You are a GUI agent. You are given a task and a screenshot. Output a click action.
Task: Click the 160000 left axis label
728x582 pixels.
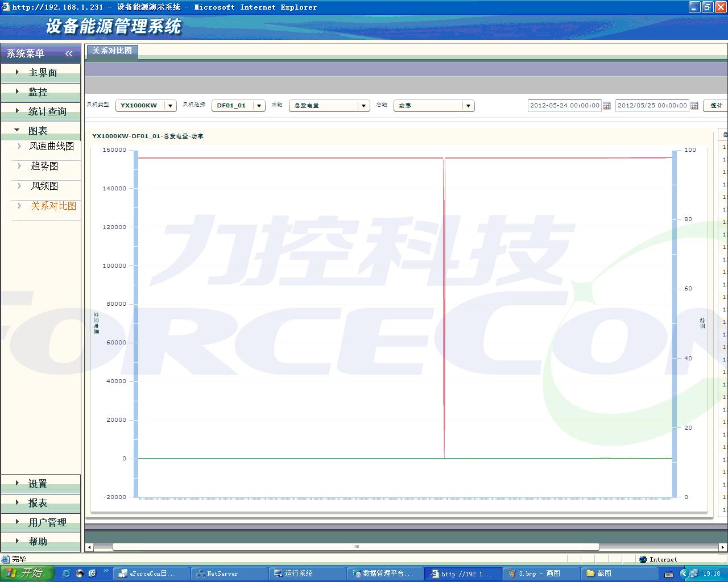tap(114, 150)
